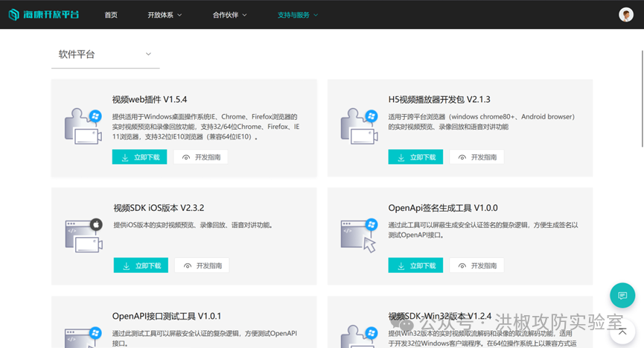
Task: Download OpenApi签名生成工具 V1.0.0
Action: tap(415, 265)
